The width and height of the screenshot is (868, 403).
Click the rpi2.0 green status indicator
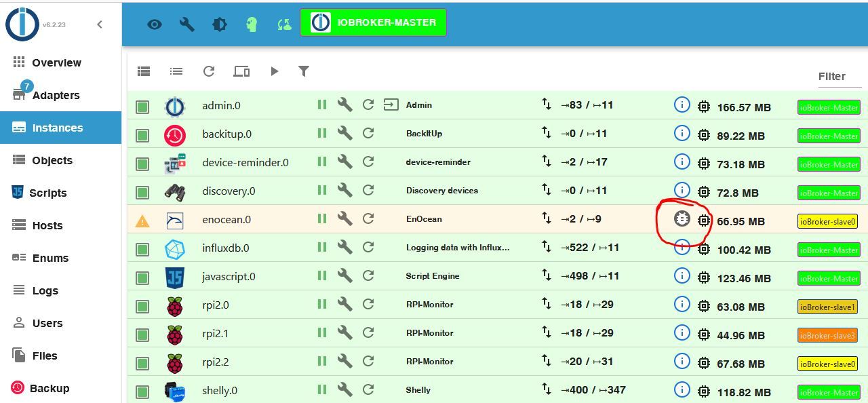click(142, 306)
